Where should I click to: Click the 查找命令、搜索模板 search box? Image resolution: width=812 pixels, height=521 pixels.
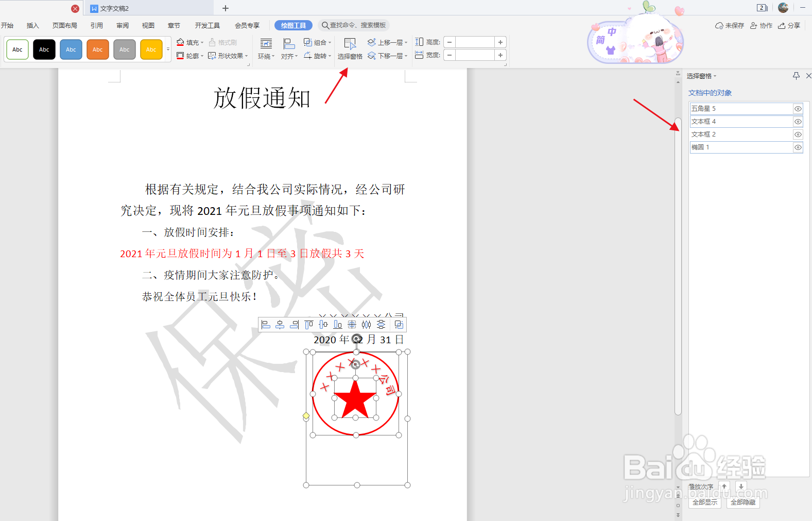click(x=354, y=25)
